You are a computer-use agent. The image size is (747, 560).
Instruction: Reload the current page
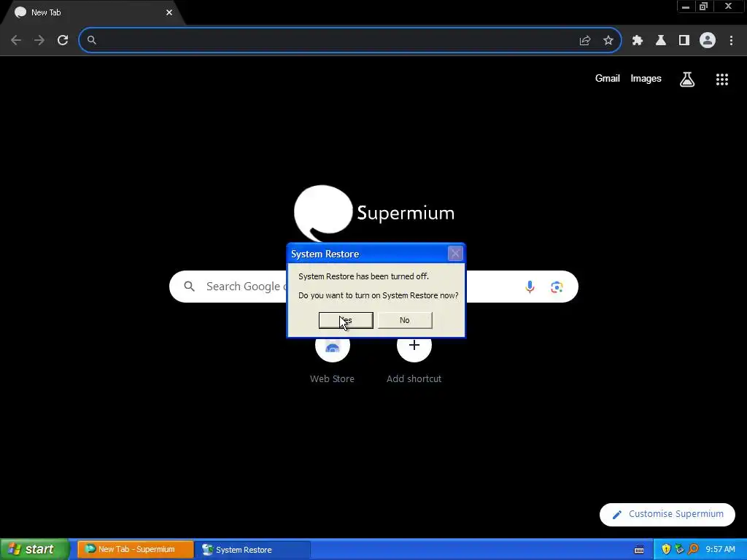[x=63, y=41]
